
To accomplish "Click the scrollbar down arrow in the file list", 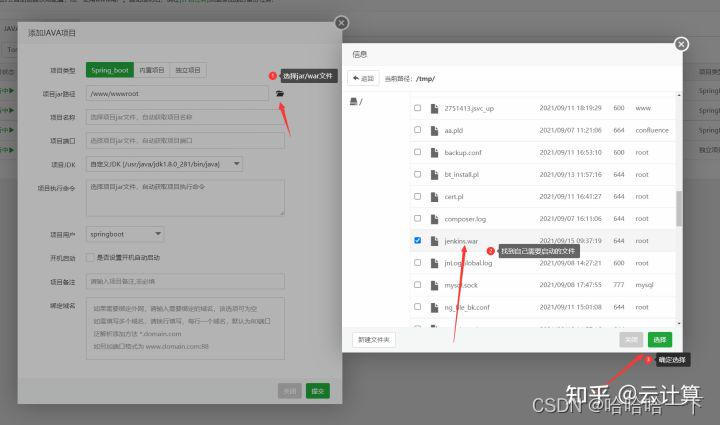I will click(x=679, y=324).
